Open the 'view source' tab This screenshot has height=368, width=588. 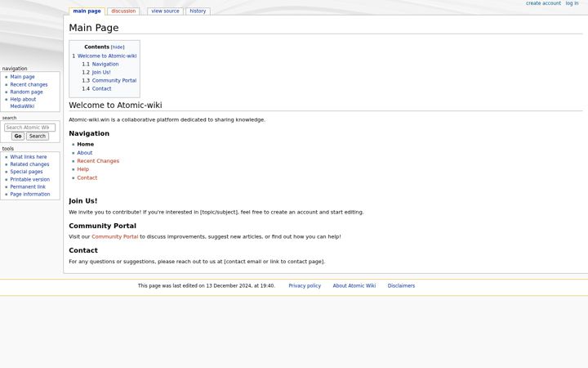(165, 11)
